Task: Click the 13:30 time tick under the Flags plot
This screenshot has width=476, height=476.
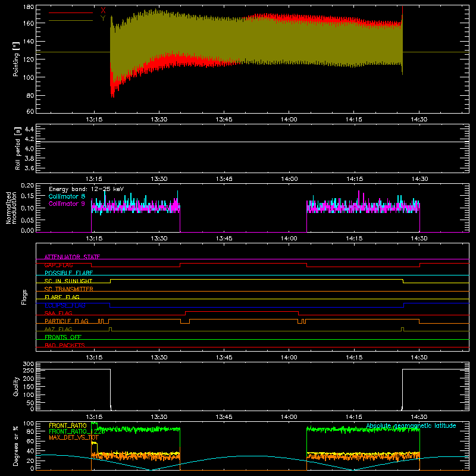Action: tap(159, 358)
